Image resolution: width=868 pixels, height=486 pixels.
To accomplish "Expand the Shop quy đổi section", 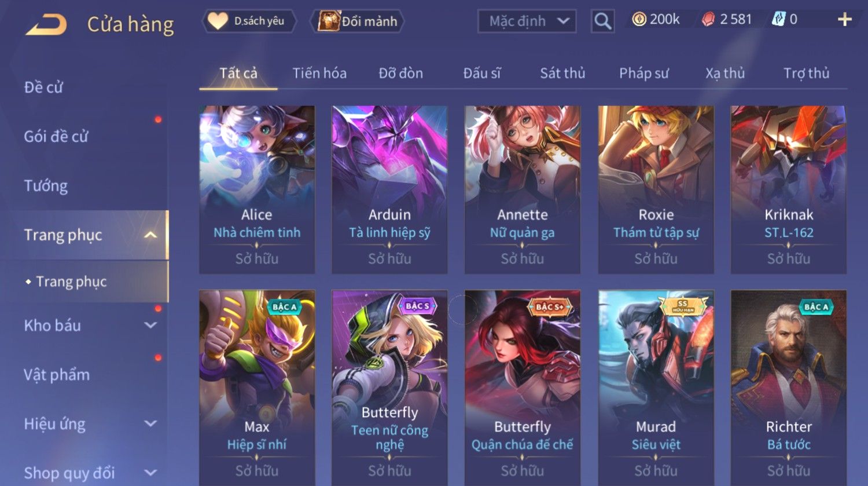I will point(150,473).
